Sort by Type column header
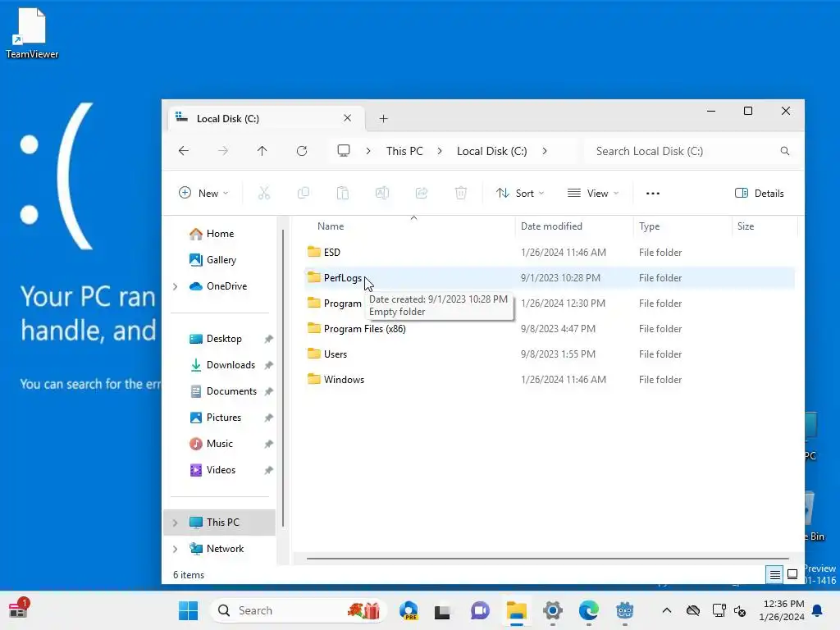Screen dimensions: 840x630 650,226
